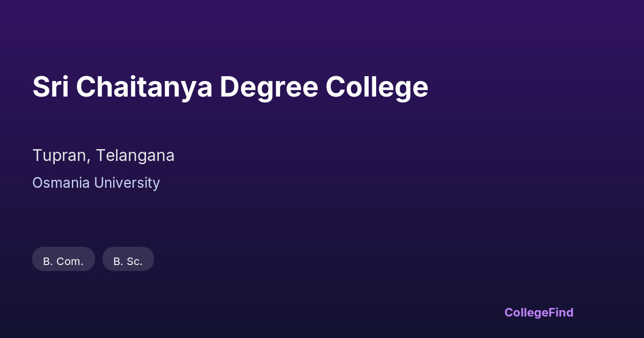Click the word "Sri" in the heading
Screen dimensions: 644x338
pos(50,87)
